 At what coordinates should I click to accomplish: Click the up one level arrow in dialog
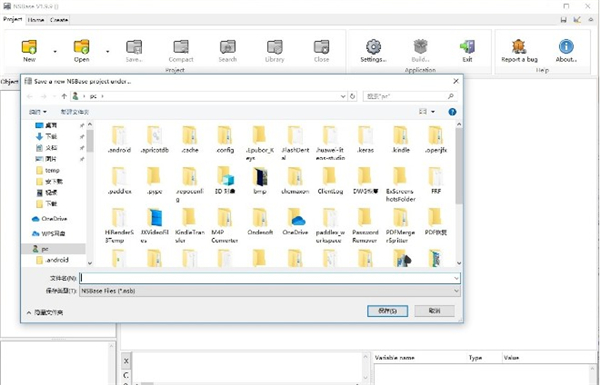point(64,96)
